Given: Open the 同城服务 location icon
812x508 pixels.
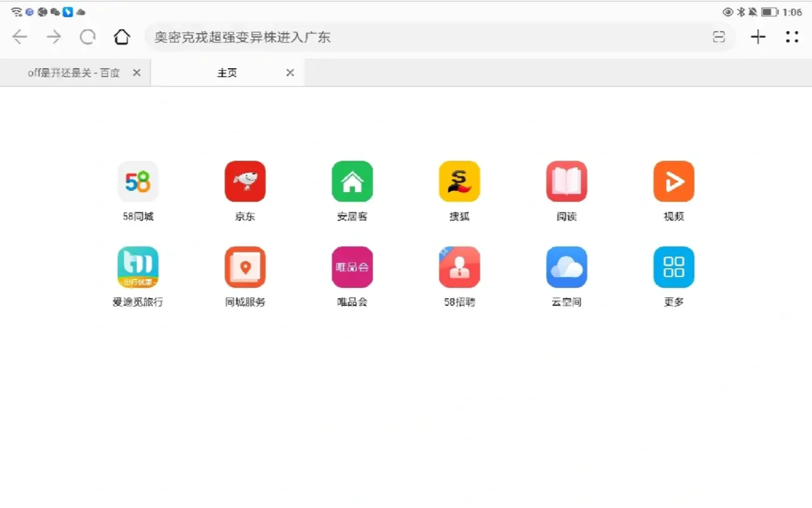Looking at the screenshot, I should click(x=245, y=267).
